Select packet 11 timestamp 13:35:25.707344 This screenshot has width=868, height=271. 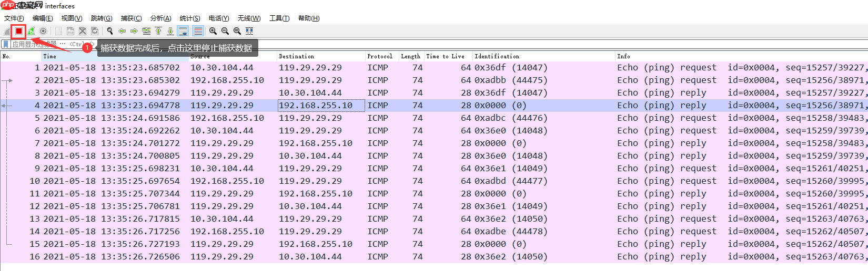point(112,194)
